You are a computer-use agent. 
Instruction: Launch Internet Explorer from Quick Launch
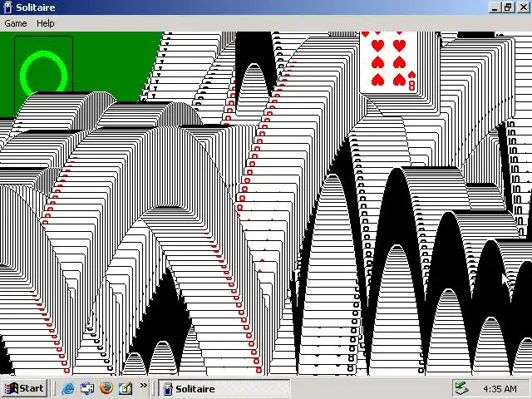pyautogui.click(x=68, y=388)
